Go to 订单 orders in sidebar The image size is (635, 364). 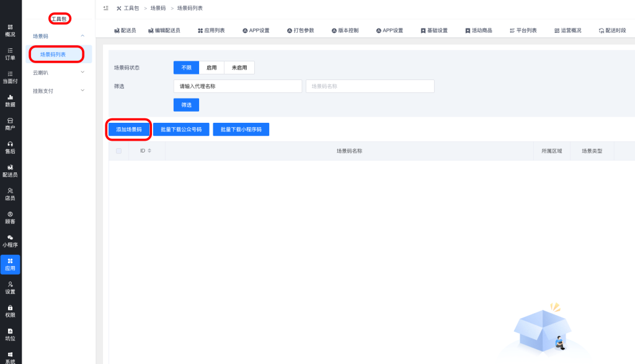coord(10,54)
